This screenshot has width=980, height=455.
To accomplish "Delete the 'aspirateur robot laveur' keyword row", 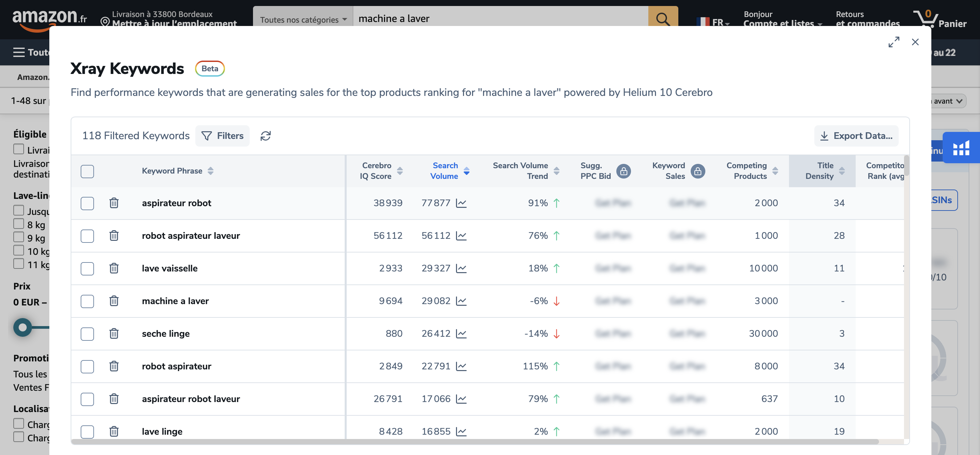I will pos(114,399).
